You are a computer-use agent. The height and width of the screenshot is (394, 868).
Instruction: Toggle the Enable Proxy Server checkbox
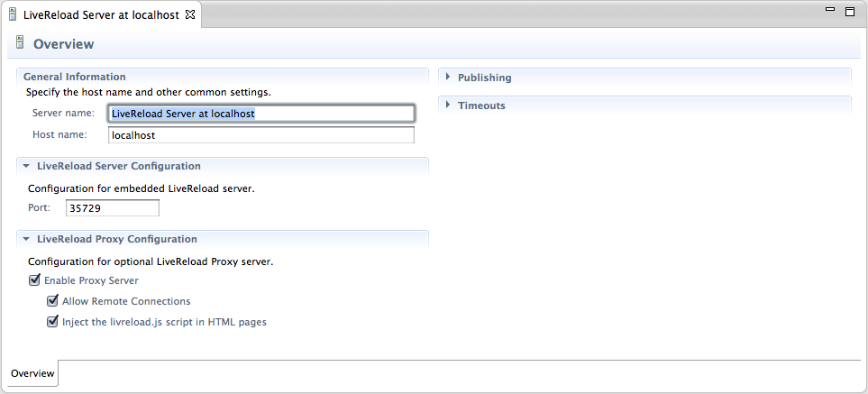(35, 281)
